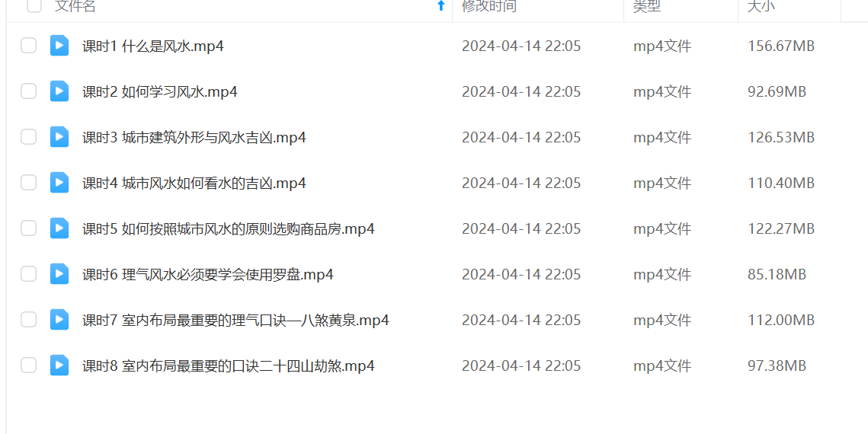Open 课时2 如何学习风水.mp4 file name

coord(160,91)
